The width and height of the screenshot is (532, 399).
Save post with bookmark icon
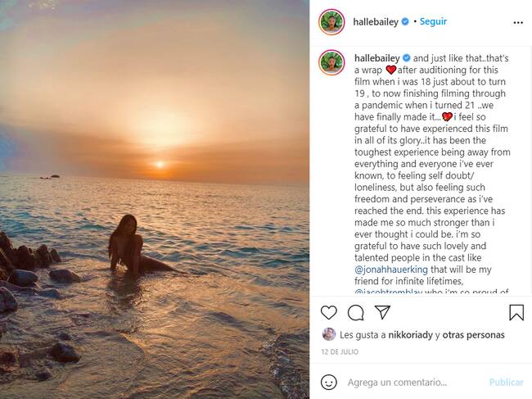(516, 312)
